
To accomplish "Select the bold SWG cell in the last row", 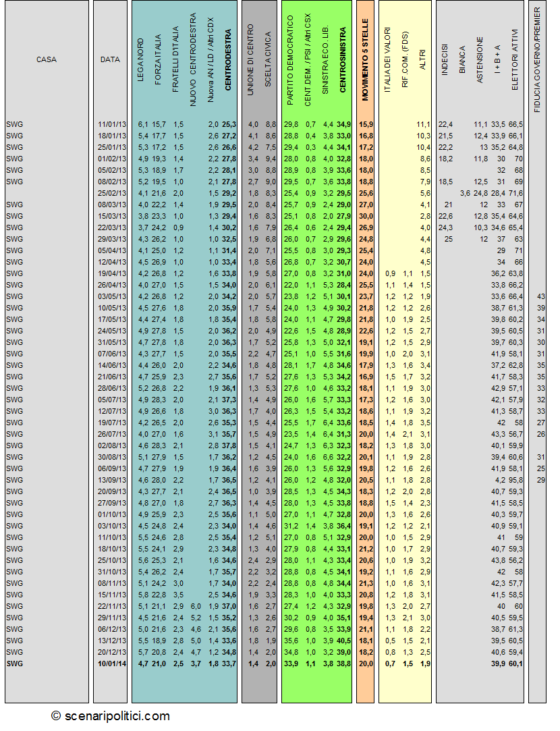I will point(14,664).
